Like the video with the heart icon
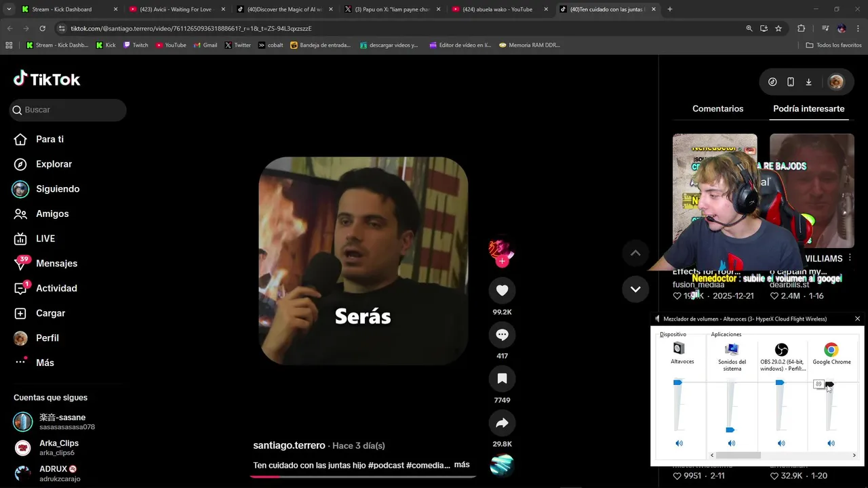This screenshot has height=488, width=868. pos(502,290)
